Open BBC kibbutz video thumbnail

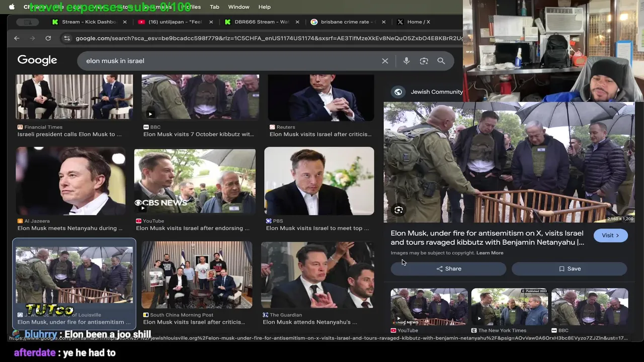pyautogui.click(x=200, y=97)
